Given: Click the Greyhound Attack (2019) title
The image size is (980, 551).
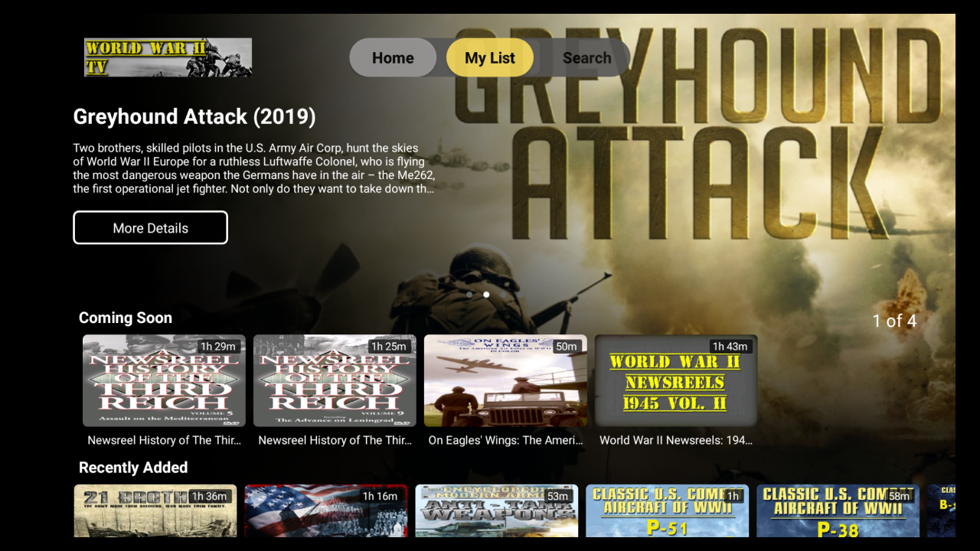Looking at the screenshot, I should click(x=194, y=116).
